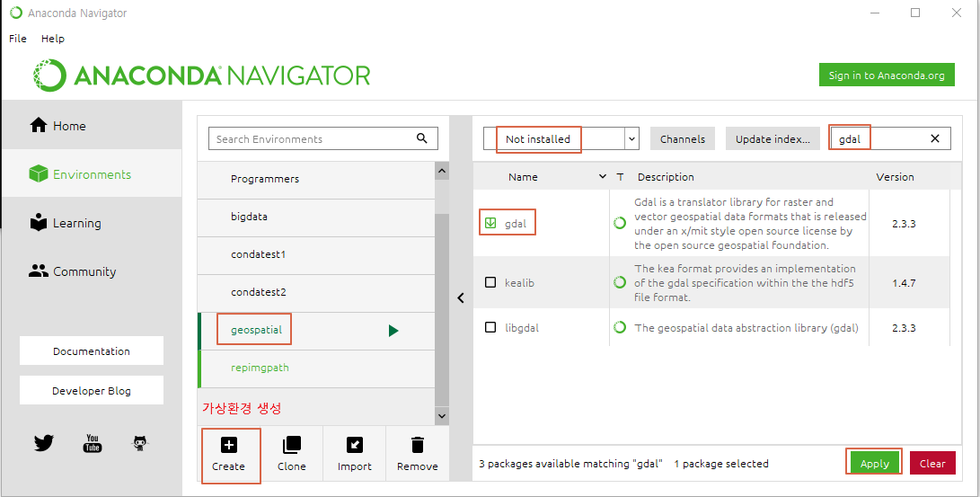Click the Version column header
The width and height of the screenshot is (980, 497).
pyautogui.click(x=895, y=177)
